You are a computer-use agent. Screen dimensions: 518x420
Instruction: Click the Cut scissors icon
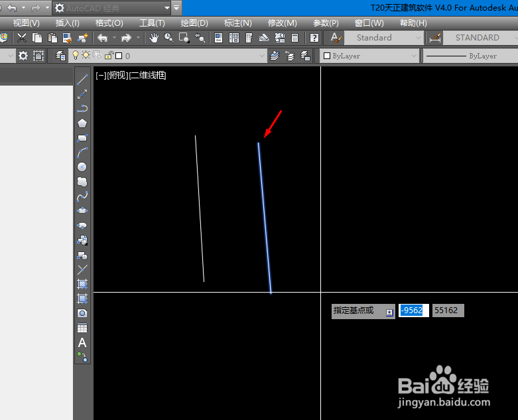(x=22, y=38)
